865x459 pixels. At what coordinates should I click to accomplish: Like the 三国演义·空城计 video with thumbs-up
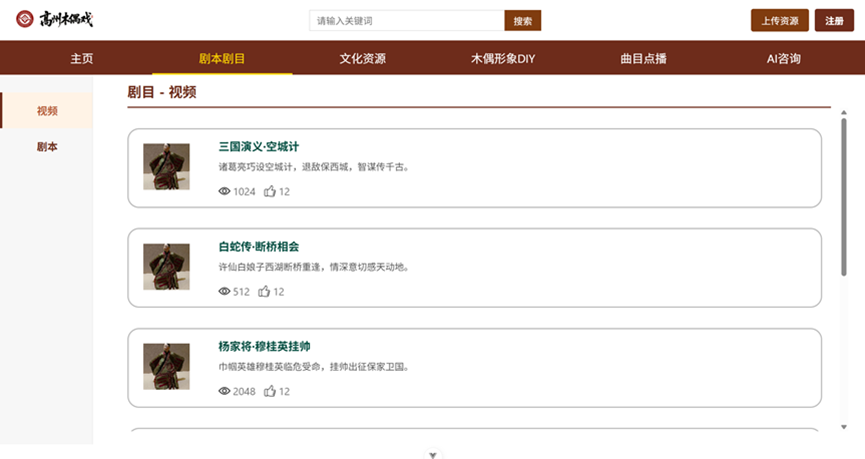pyautogui.click(x=270, y=191)
